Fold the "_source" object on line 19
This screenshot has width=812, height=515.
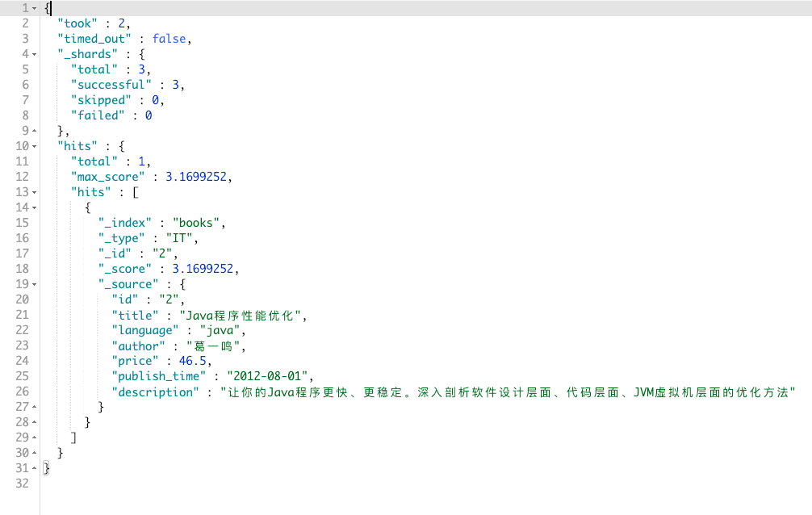point(34,284)
